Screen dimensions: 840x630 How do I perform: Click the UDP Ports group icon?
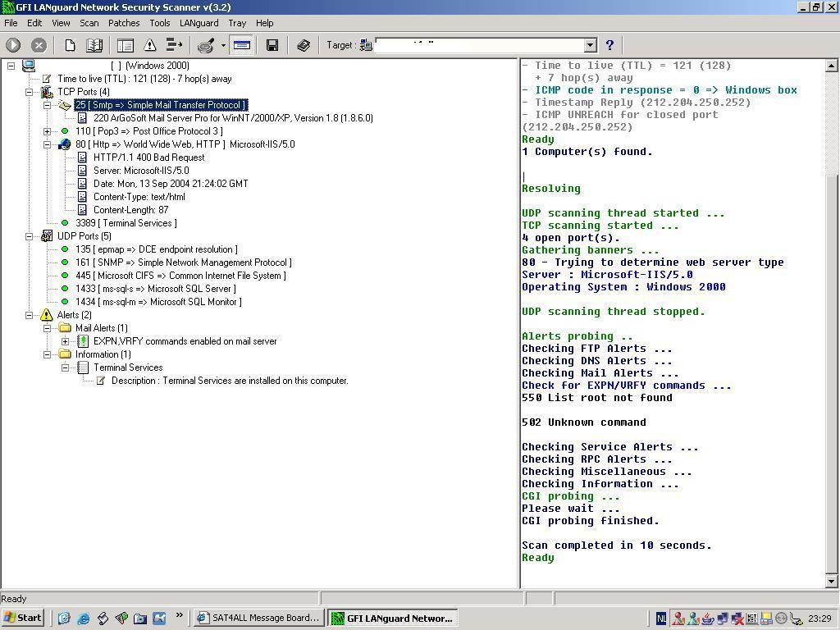pos(47,235)
